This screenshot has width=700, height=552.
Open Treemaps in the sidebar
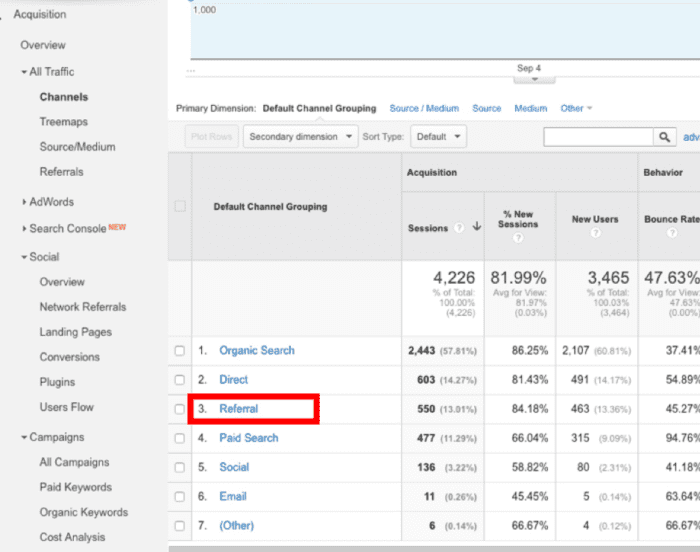click(x=63, y=122)
